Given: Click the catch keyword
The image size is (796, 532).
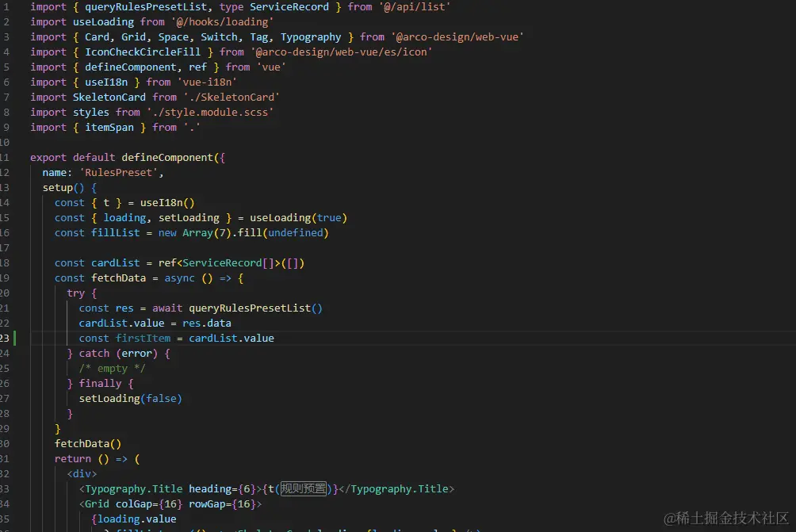Looking at the screenshot, I should [94, 354].
